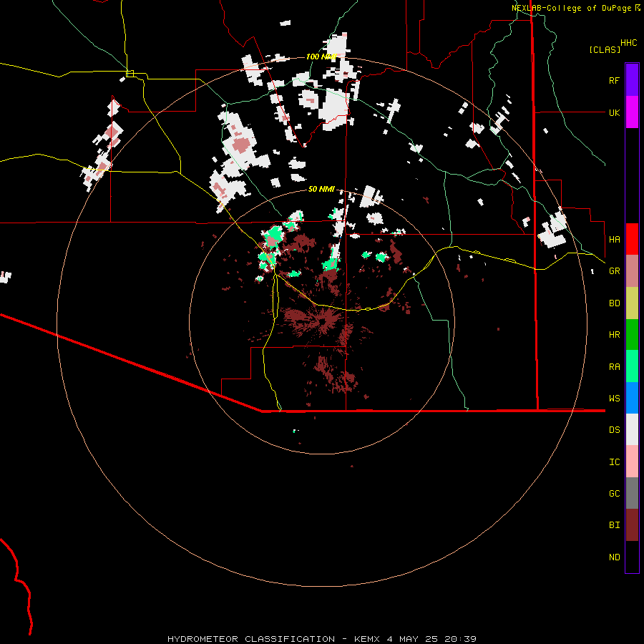This screenshot has width=644, height=644.
Task: Click the HHC product code text
Action: click(629, 43)
